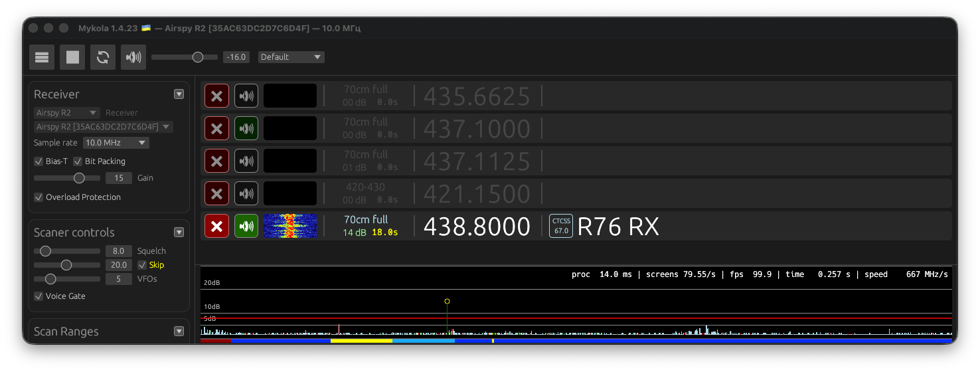The height and width of the screenshot is (372, 980).
Task: Toggle the Overload Protection checkbox
Action: pos(39,197)
